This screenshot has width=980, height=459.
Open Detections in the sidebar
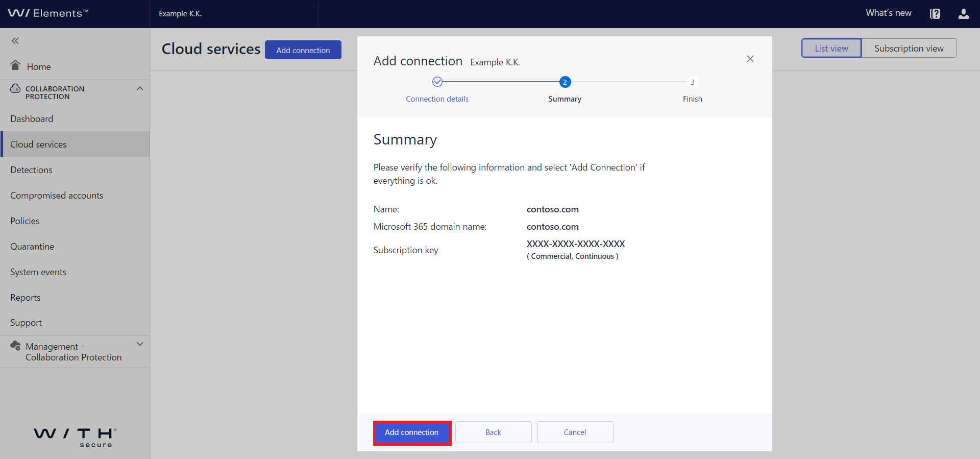pos(75,170)
